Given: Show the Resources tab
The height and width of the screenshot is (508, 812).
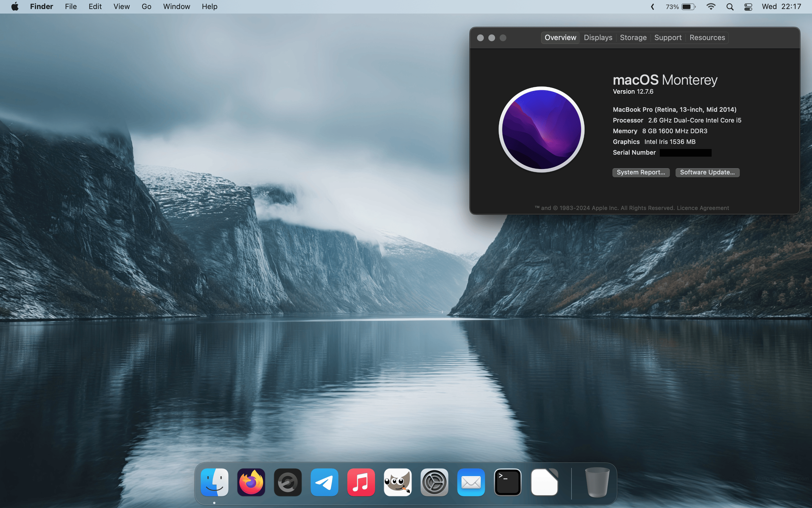Looking at the screenshot, I should pyautogui.click(x=707, y=38).
